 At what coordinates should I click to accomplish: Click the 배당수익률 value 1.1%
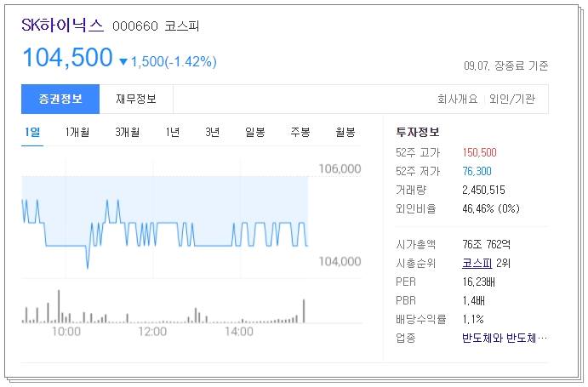coord(473,319)
